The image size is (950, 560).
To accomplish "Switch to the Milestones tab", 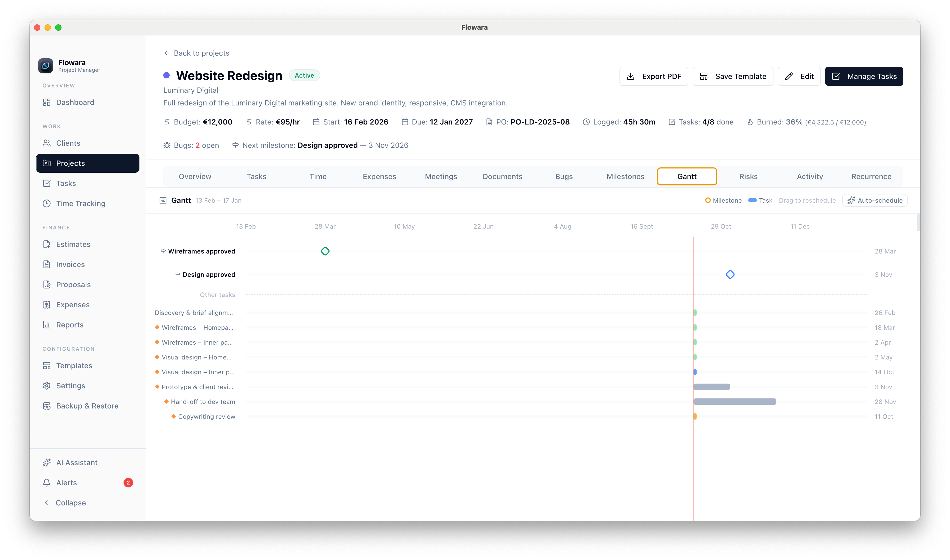I will click(x=625, y=177).
